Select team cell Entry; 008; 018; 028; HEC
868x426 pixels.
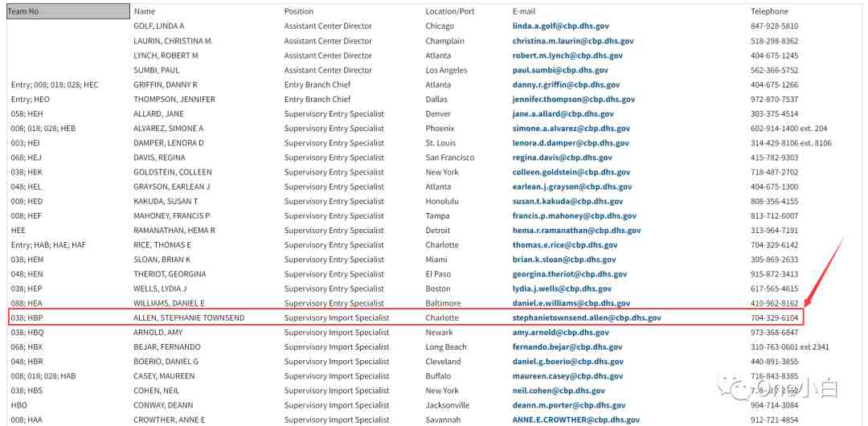click(55, 84)
